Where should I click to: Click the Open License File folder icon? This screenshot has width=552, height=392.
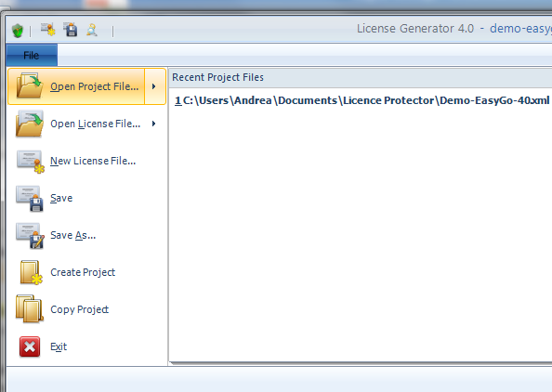pyautogui.click(x=30, y=124)
